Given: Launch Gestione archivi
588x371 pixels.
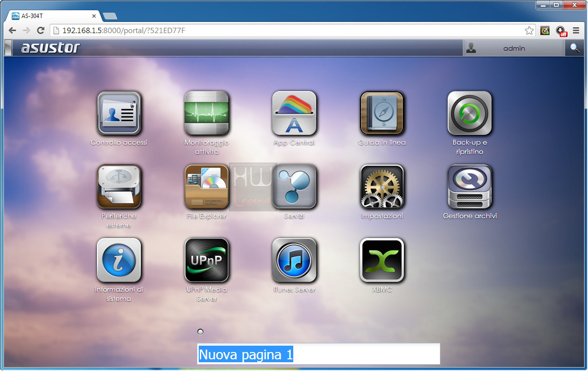Looking at the screenshot, I should click(470, 186).
